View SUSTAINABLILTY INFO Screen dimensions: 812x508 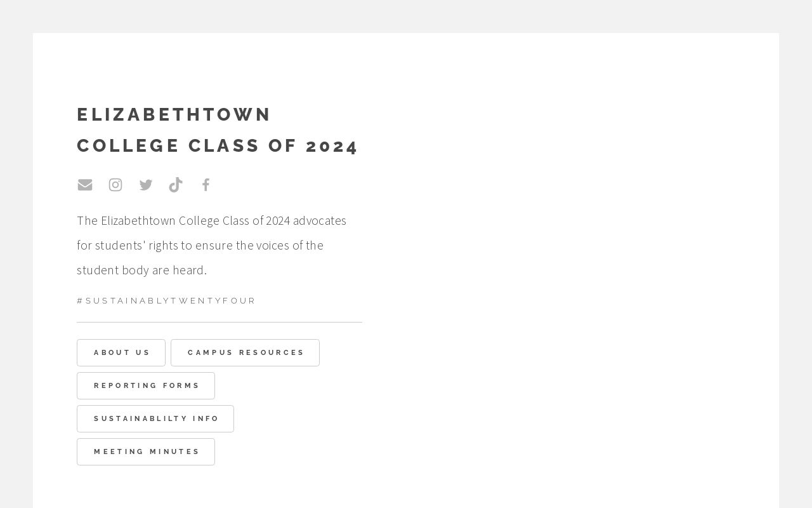click(x=155, y=418)
